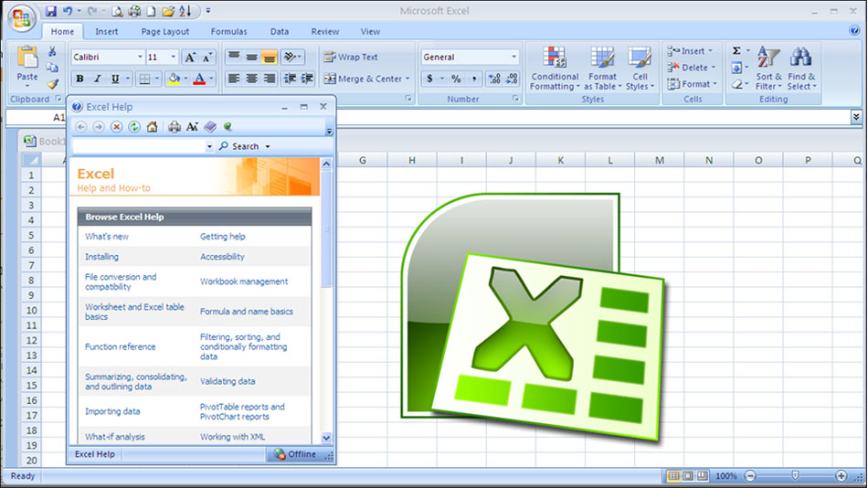868x488 pixels.
Task: Open the Calibri font name dropdown
Action: click(x=140, y=57)
